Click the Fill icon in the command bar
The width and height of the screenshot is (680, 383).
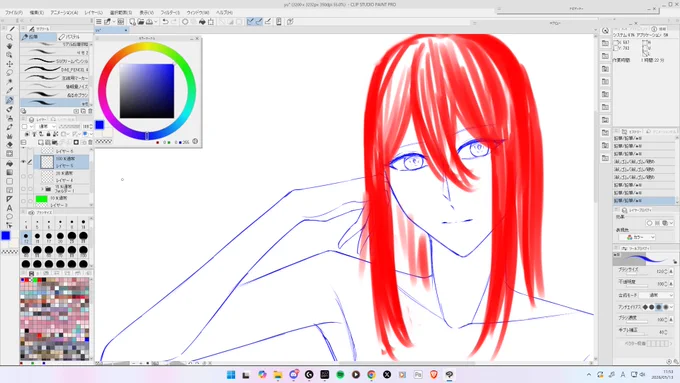click(202, 22)
